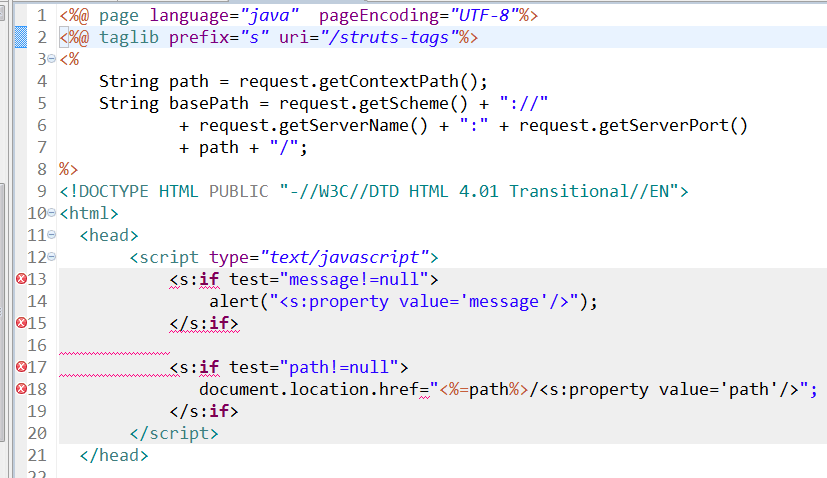827x478 pixels.
Task: Click the DOCTYPE declaration text
Action: 374,191
